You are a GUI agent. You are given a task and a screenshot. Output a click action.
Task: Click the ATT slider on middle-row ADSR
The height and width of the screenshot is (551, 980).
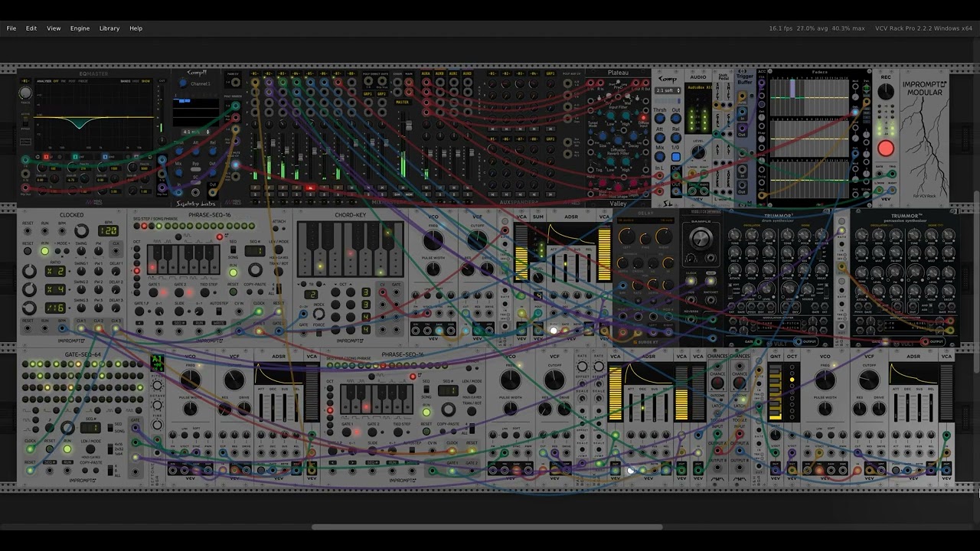point(554,268)
